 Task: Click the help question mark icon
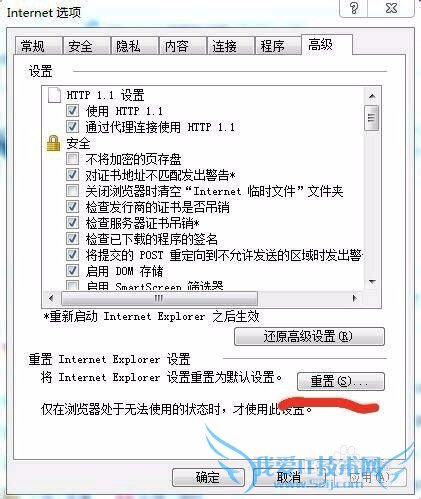[354, 8]
